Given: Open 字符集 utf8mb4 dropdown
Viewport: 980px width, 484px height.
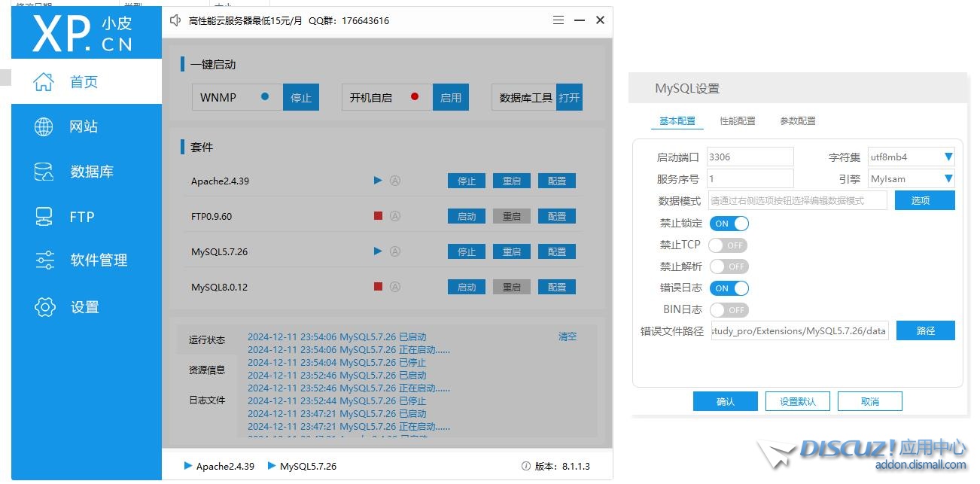Looking at the screenshot, I should 912,157.
